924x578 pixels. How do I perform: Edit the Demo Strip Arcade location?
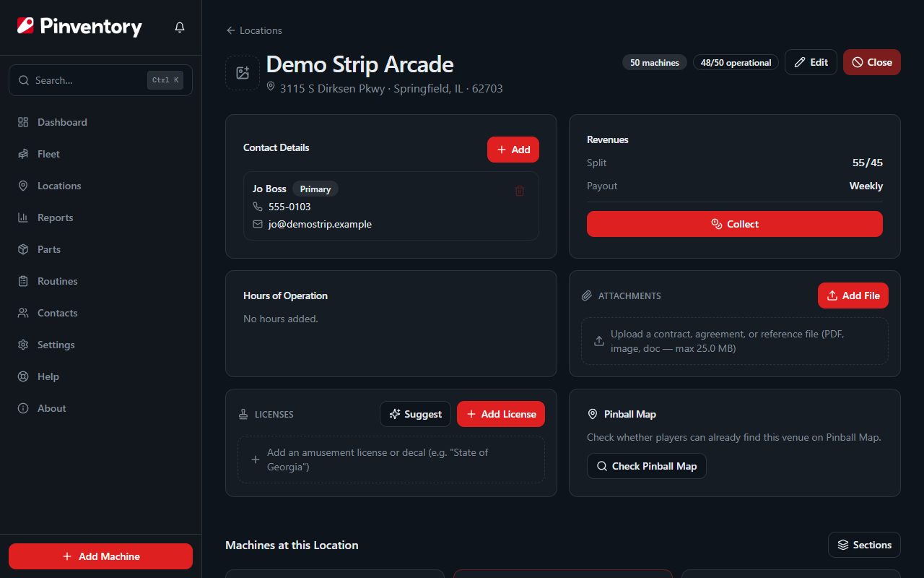coord(811,62)
